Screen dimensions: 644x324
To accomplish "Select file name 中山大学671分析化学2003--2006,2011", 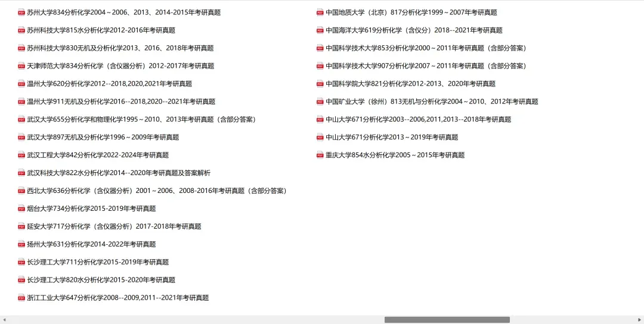I will click(418, 119).
